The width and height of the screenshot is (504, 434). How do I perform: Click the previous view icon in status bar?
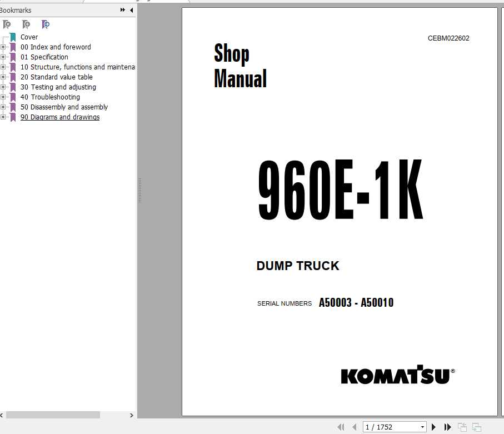tap(462, 427)
